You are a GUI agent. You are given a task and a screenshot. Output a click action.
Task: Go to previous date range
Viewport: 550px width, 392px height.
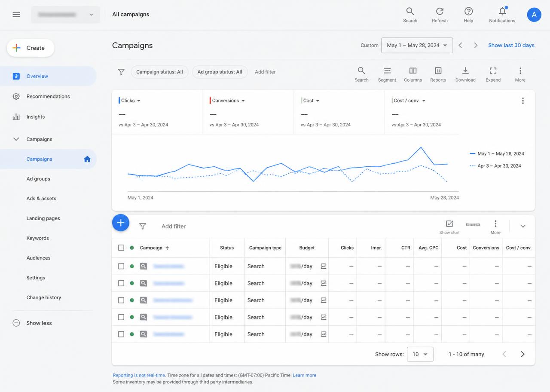tap(460, 45)
